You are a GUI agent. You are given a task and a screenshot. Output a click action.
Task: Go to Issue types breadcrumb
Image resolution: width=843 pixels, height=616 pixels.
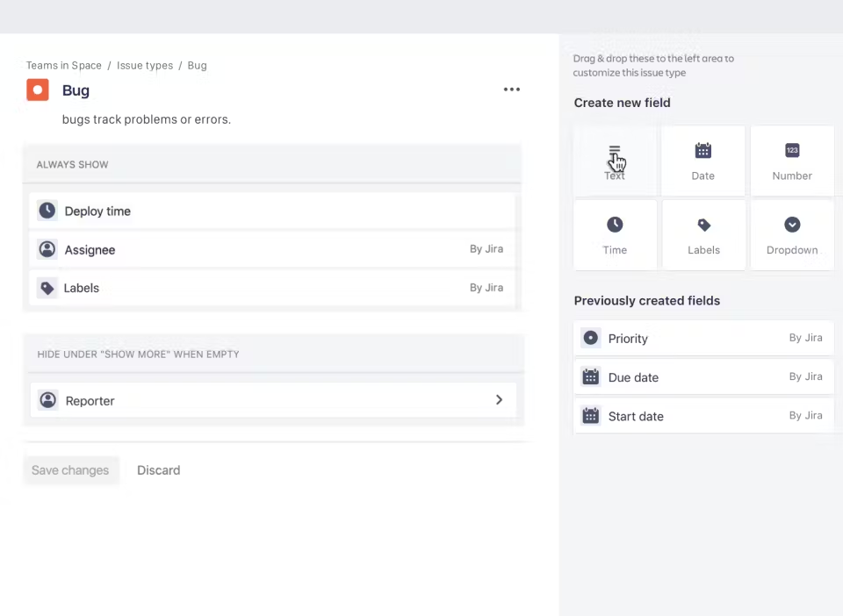coord(145,66)
